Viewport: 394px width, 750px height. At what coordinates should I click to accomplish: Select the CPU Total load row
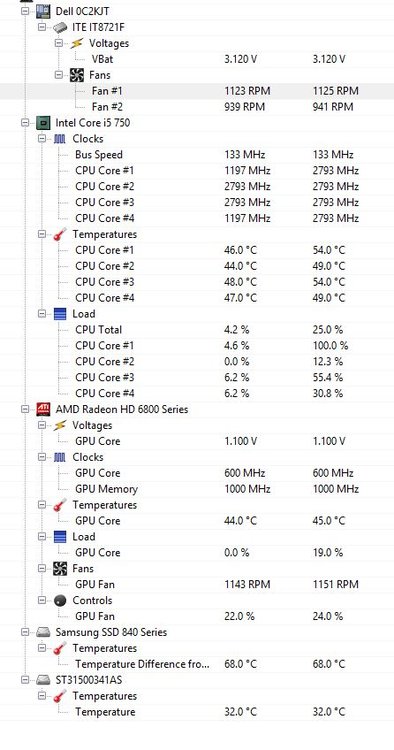tap(197, 330)
